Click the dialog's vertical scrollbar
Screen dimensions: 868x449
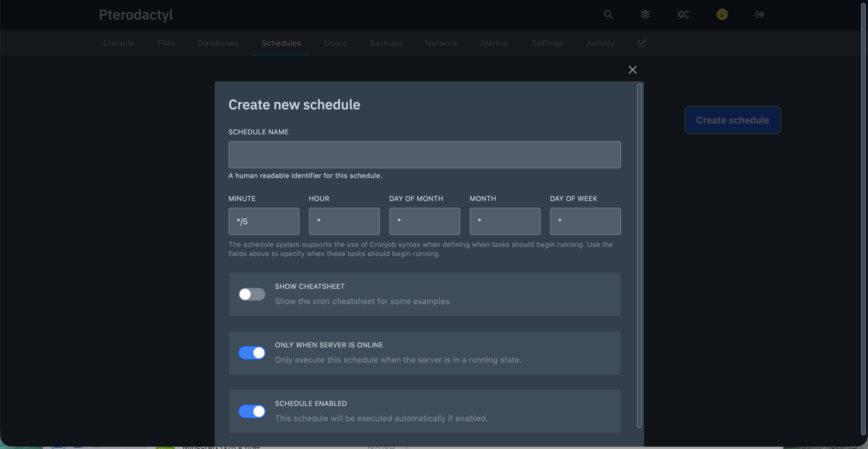[x=639, y=256]
